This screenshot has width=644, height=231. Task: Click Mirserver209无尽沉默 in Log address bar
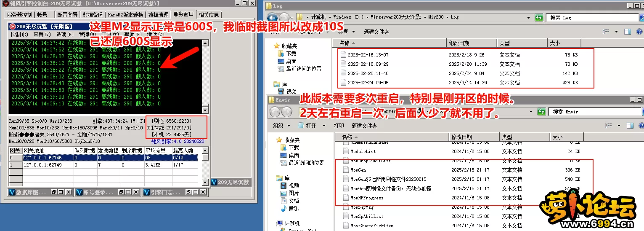pyautogui.click(x=395, y=17)
